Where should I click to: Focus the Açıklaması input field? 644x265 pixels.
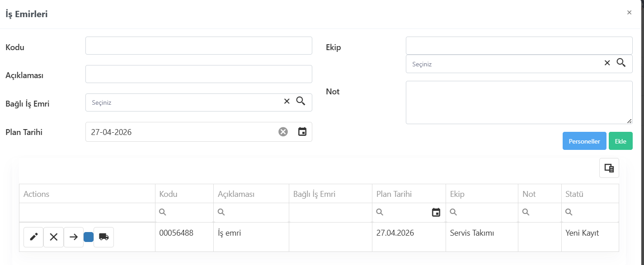(199, 74)
